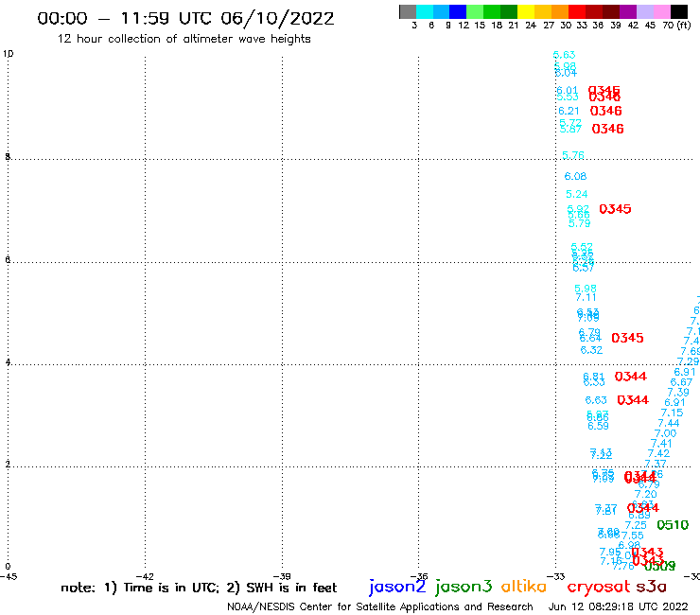The height and width of the screenshot is (615, 700).
Task: Select the bright red swatch in the color scale
Action: 577,11
